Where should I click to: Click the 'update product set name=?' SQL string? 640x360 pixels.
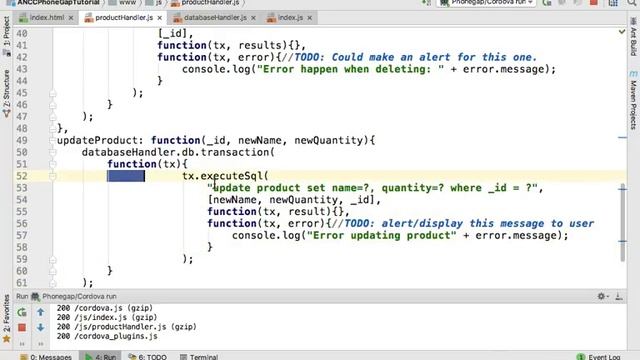[375, 188]
